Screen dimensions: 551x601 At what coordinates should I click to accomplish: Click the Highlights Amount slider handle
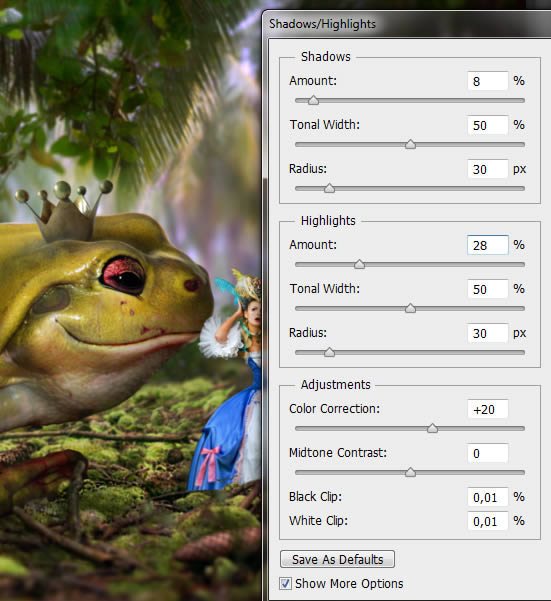[359, 264]
